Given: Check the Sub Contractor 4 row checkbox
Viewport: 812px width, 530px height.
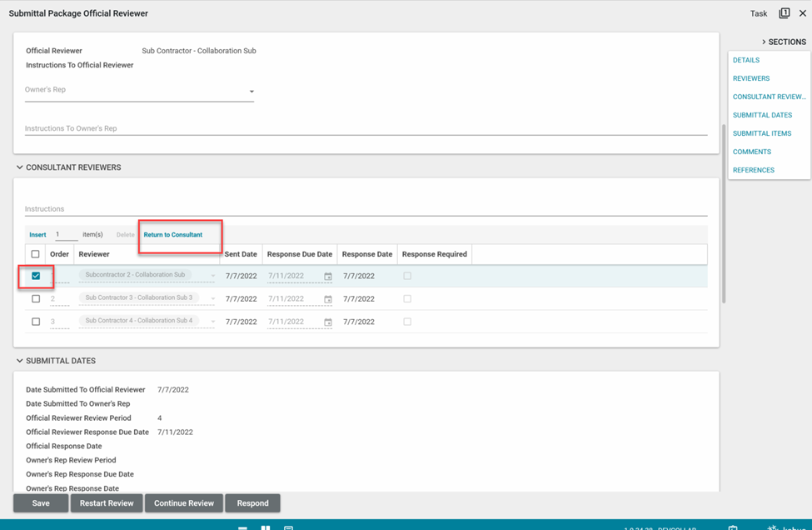Looking at the screenshot, I should [x=36, y=322].
